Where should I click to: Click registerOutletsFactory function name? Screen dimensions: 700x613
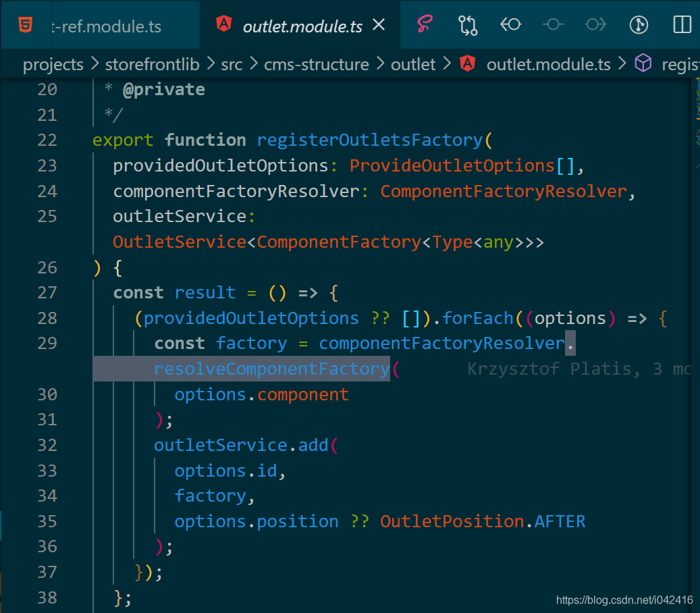click(370, 140)
